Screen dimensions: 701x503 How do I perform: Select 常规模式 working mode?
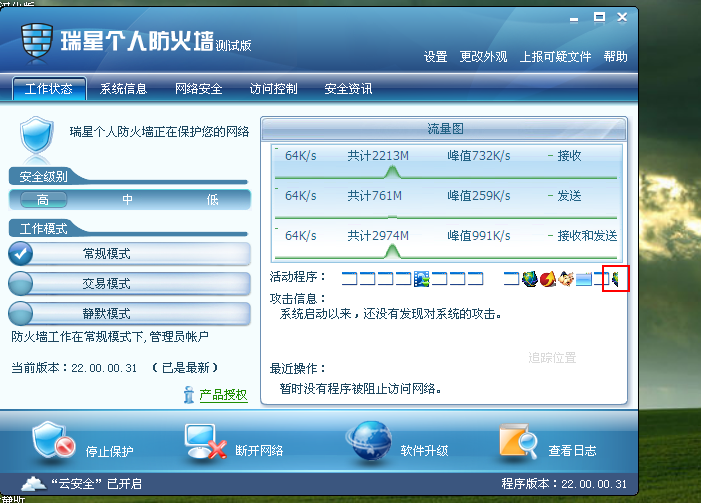[130, 254]
